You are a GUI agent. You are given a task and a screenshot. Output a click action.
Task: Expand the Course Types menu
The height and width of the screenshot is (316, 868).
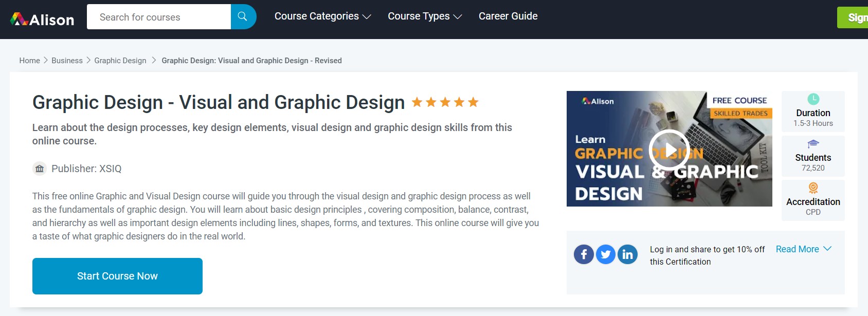point(425,16)
